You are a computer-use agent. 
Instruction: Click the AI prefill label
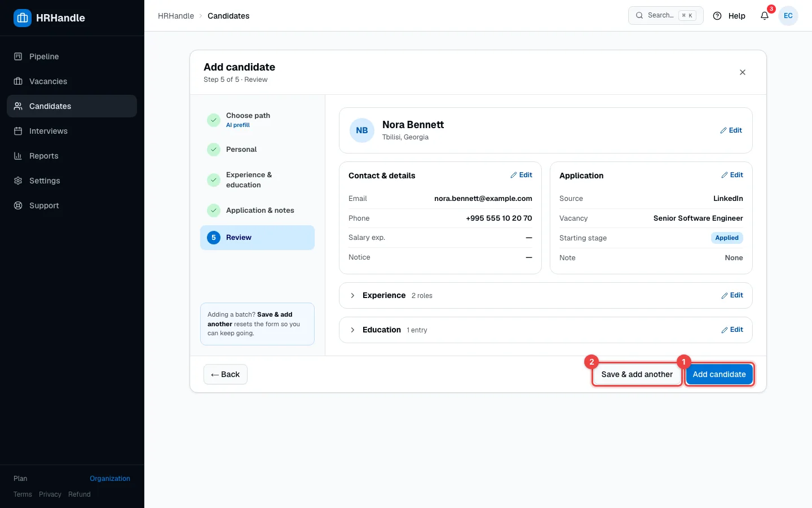click(238, 125)
